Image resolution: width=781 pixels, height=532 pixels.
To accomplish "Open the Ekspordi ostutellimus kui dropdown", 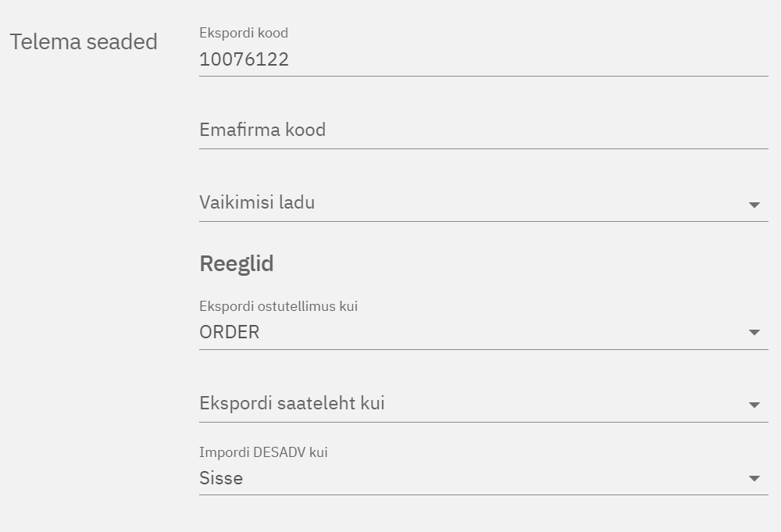I will pos(473,332).
